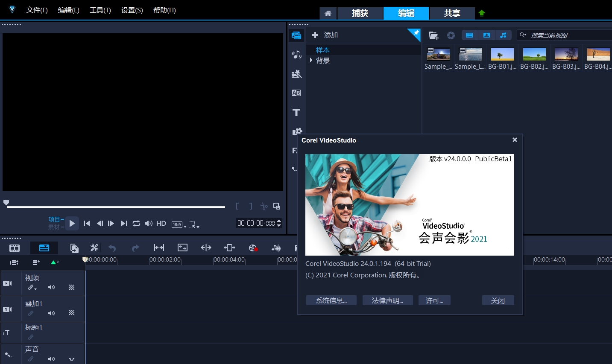
Task: Show audio files filter in library
Action: pos(503,35)
